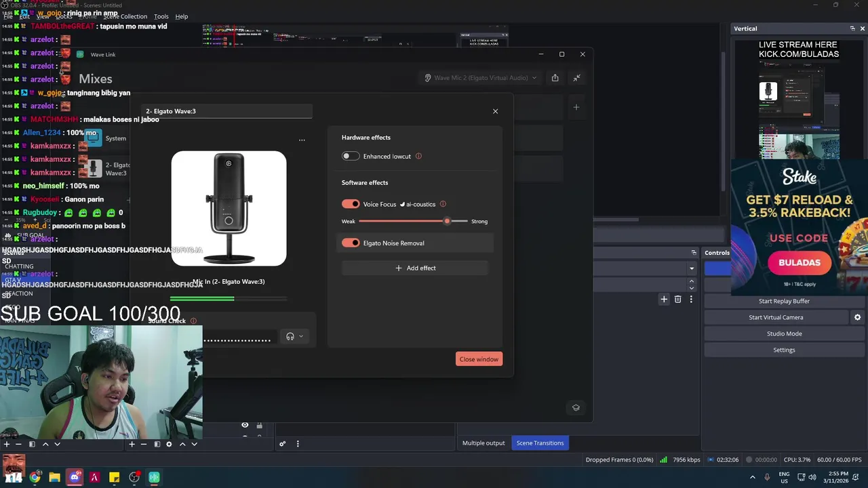Click the Elgato Wave:3 microphone image
868x488 pixels.
point(229,209)
